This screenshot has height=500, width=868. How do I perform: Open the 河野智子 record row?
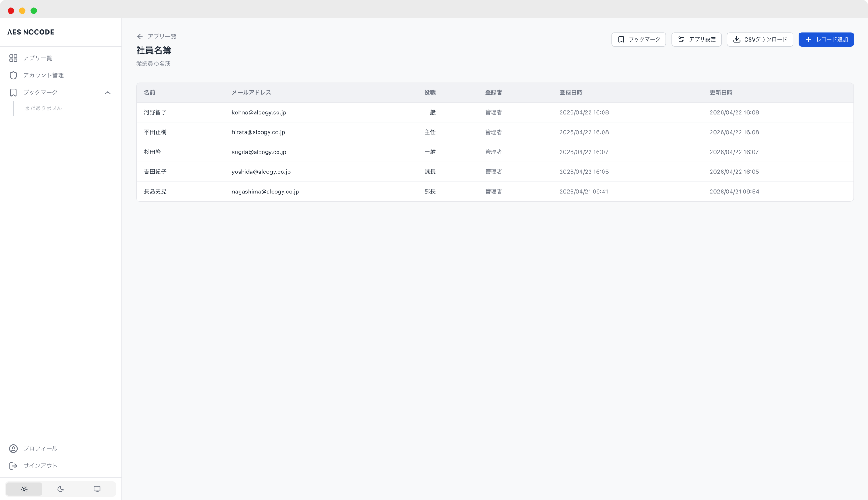pos(155,112)
